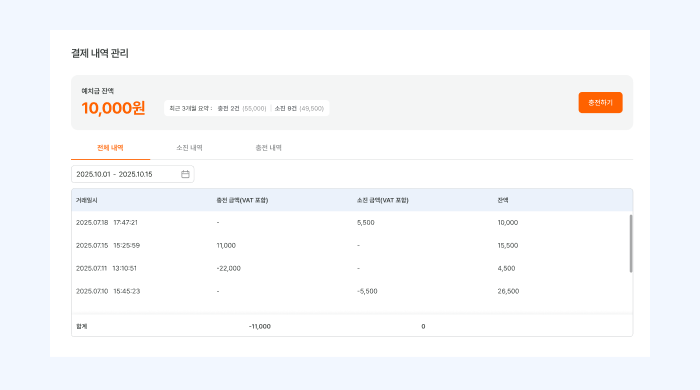Image resolution: width=700 pixels, height=390 pixels.
Task: Click the 충전하기 button
Action: click(600, 103)
